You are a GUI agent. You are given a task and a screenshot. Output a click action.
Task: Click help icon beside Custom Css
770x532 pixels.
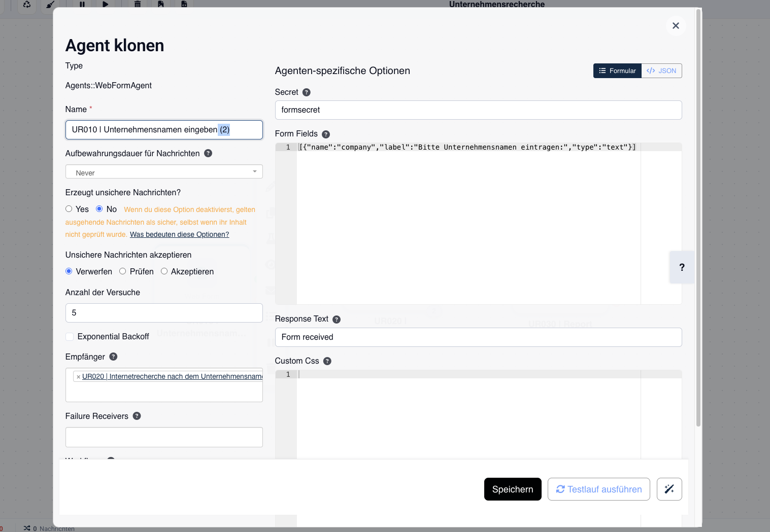pos(327,361)
